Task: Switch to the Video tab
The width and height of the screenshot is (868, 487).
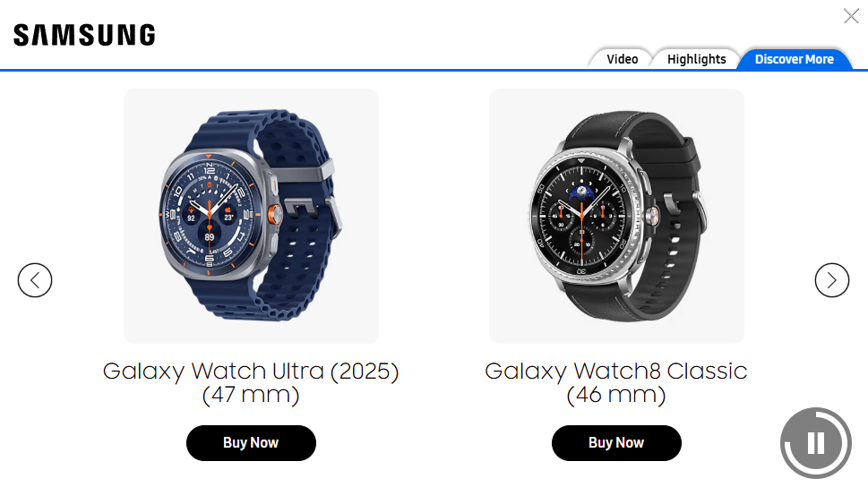Action: tap(623, 59)
